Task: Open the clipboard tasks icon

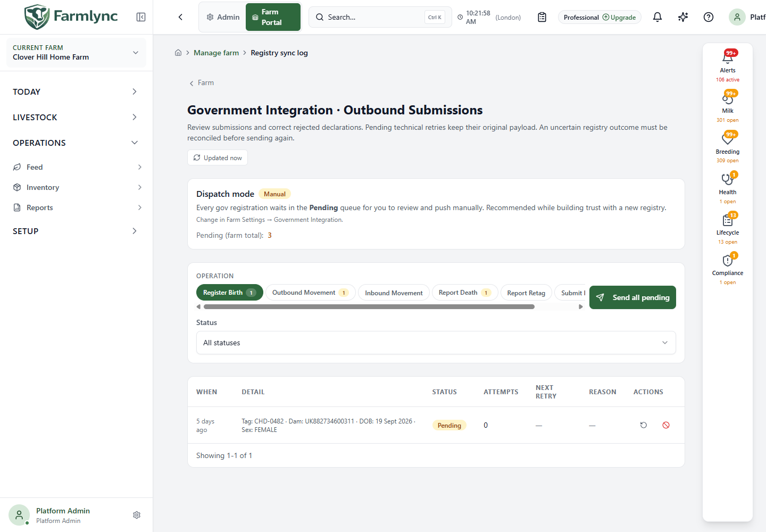Action: coord(542,17)
